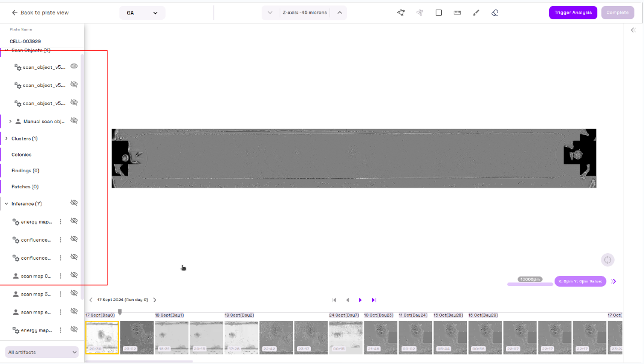Screen dimensions: 644x364
Task: Select the polygon annotation tool
Action: (401, 13)
